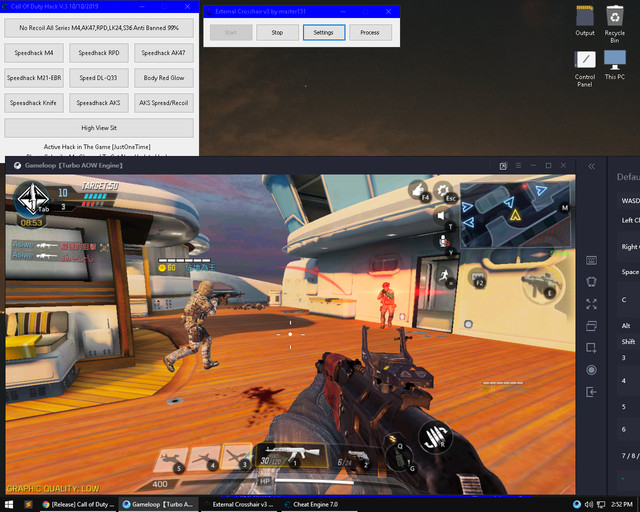Switch to External Crosshair taskbar item
Screen dimensions: 640x512
coord(240,505)
